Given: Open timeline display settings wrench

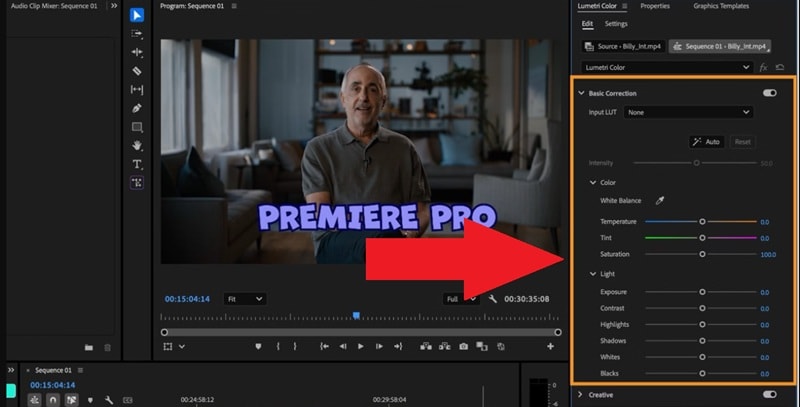Looking at the screenshot, I should pos(109,400).
